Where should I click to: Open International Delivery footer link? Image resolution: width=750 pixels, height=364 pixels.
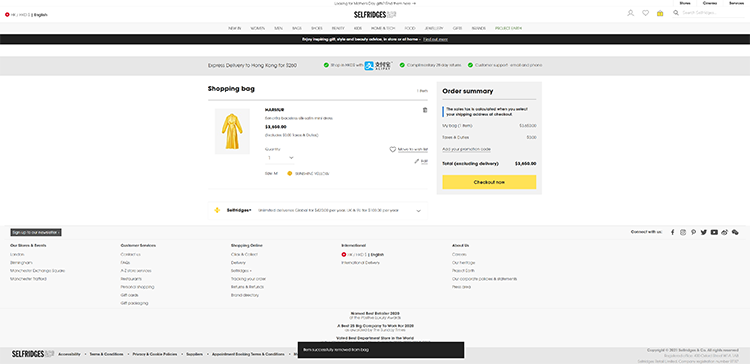361,263
